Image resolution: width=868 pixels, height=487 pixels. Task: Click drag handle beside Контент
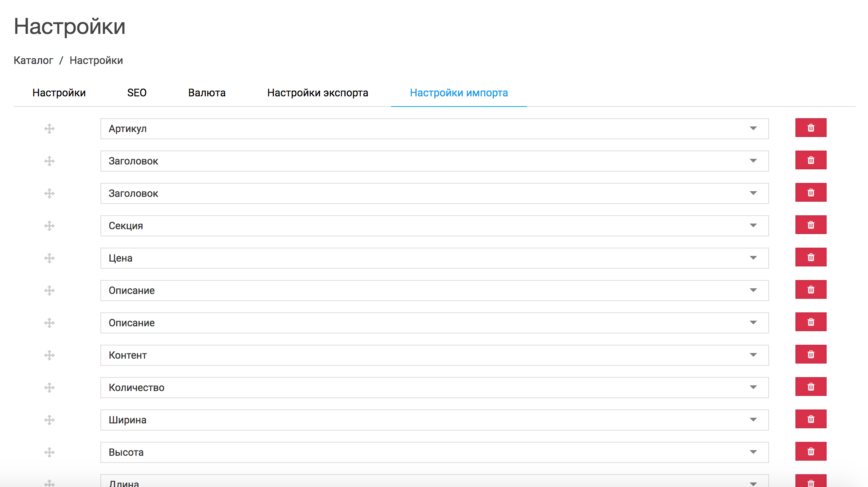click(x=49, y=355)
